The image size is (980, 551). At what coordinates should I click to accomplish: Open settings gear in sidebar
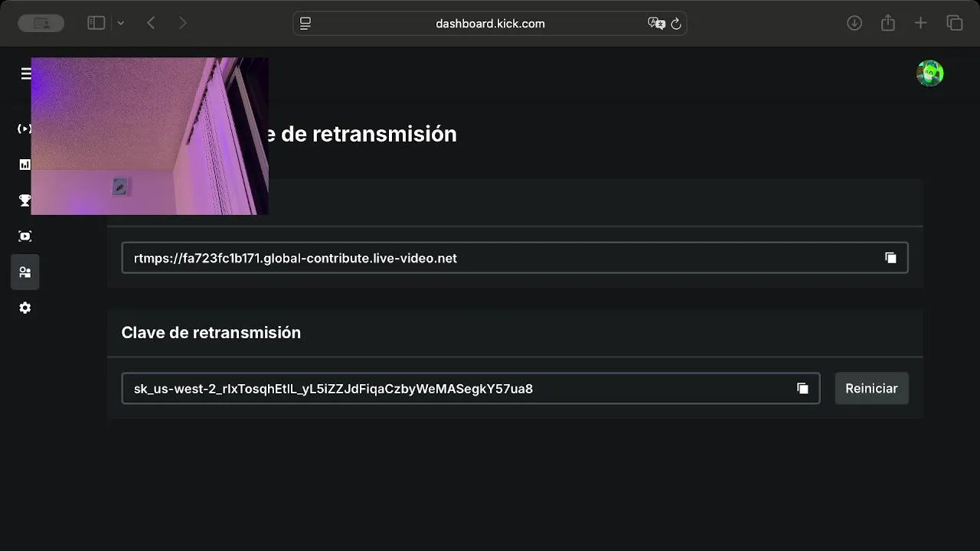(x=24, y=308)
